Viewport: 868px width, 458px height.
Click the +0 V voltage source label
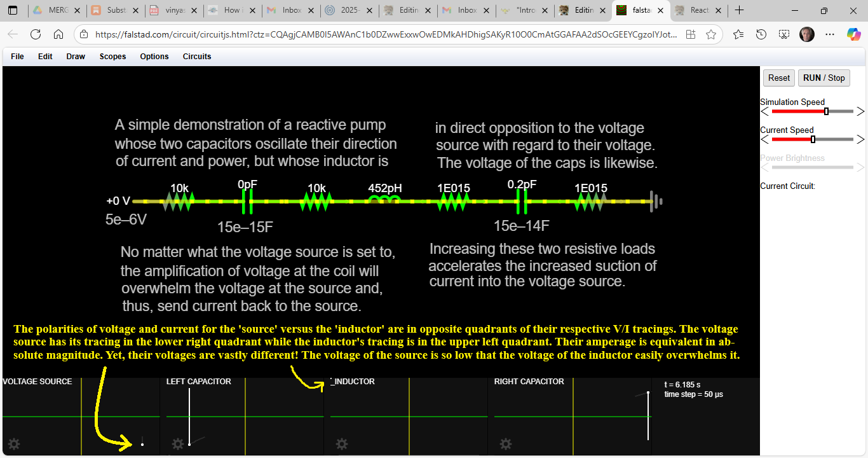tap(118, 201)
